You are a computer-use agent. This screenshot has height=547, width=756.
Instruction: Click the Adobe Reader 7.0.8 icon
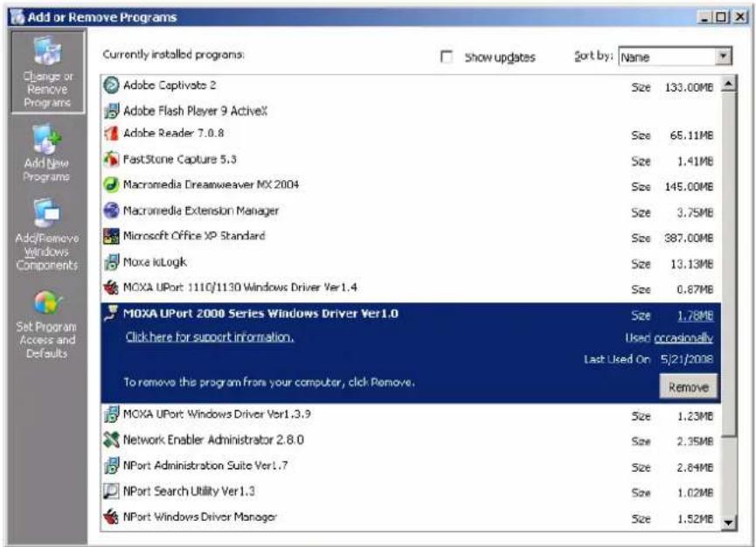(x=111, y=133)
